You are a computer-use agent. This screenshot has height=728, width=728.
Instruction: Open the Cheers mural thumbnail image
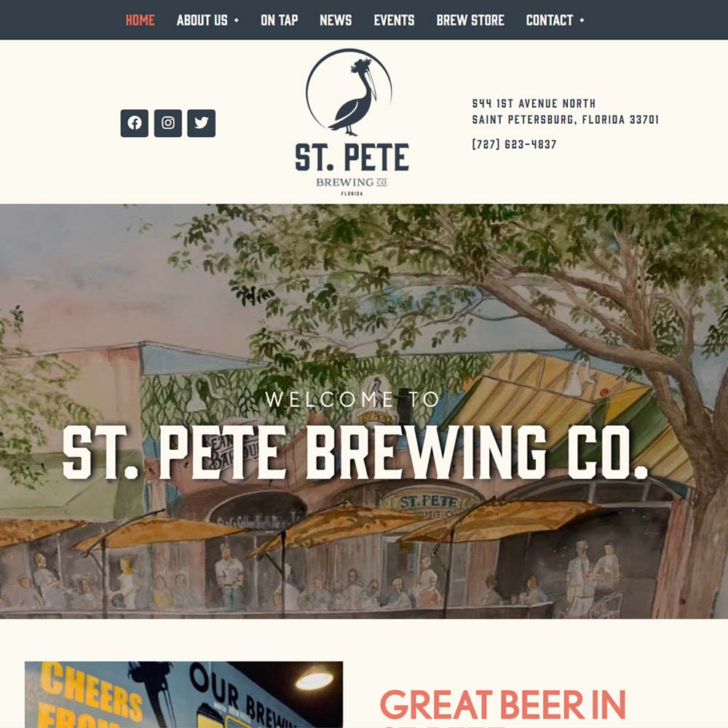coord(184,695)
